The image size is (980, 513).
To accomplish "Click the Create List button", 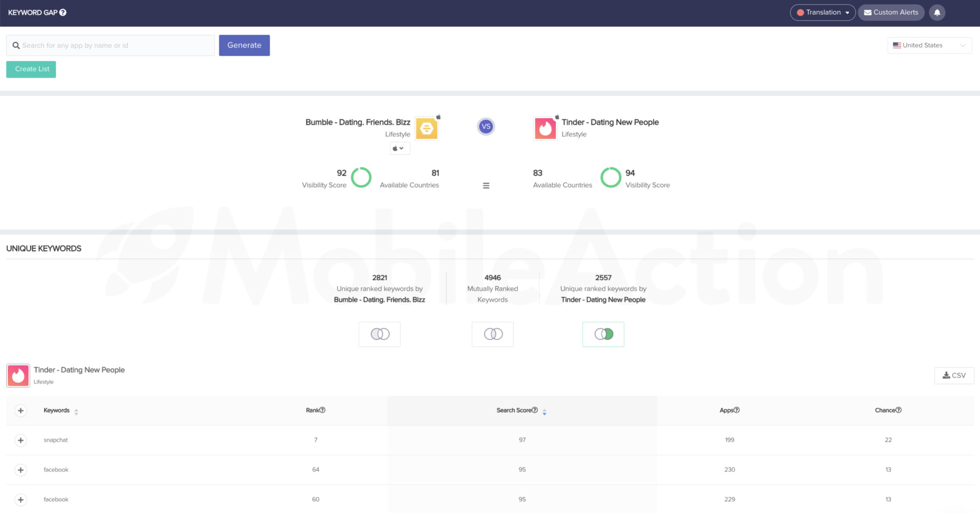I will point(31,69).
